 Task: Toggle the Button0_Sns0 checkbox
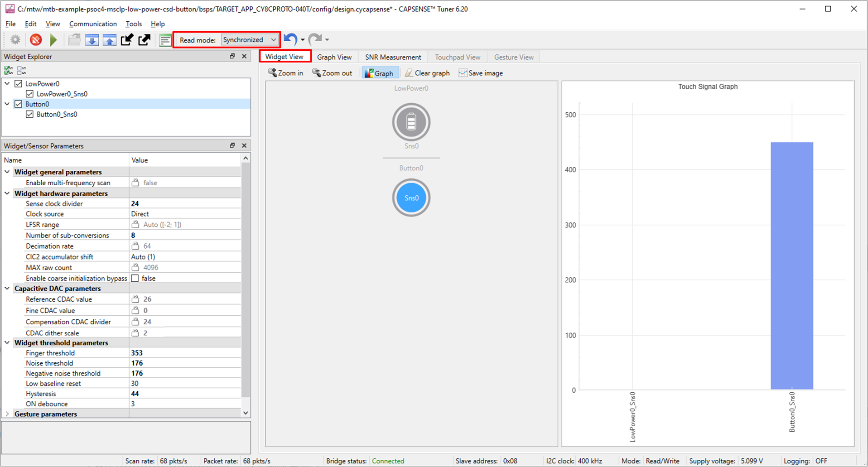point(30,114)
